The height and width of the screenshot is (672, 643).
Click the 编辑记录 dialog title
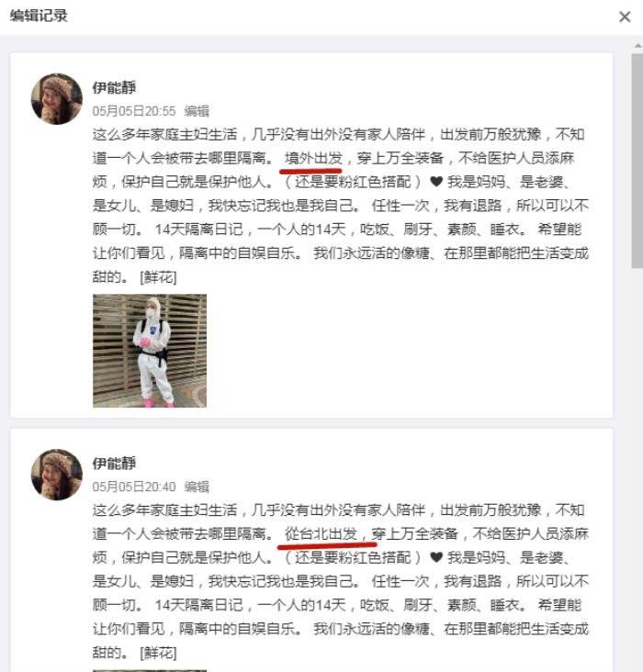click(x=39, y=16)
